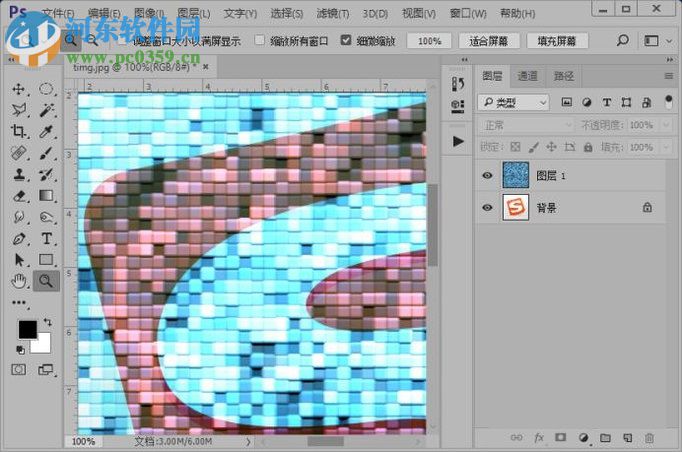Toggle adjustment layer filter
682x452 pixels.
point(586,102)
